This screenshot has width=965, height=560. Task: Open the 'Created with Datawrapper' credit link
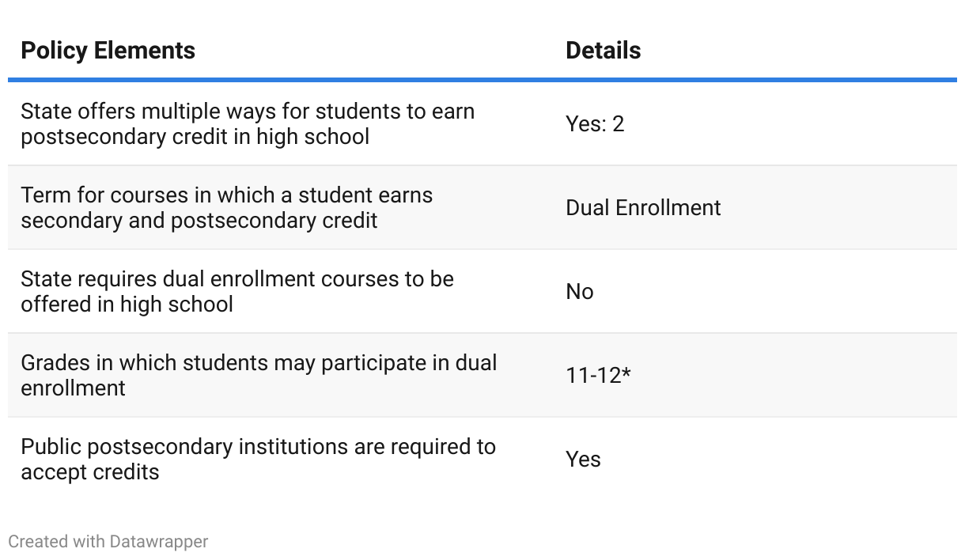(108, 542)
